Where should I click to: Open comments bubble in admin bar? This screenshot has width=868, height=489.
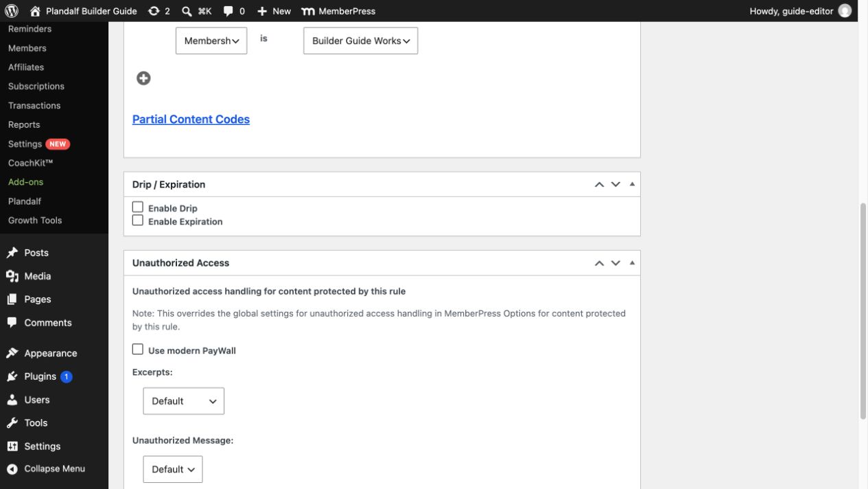point(228,11)
